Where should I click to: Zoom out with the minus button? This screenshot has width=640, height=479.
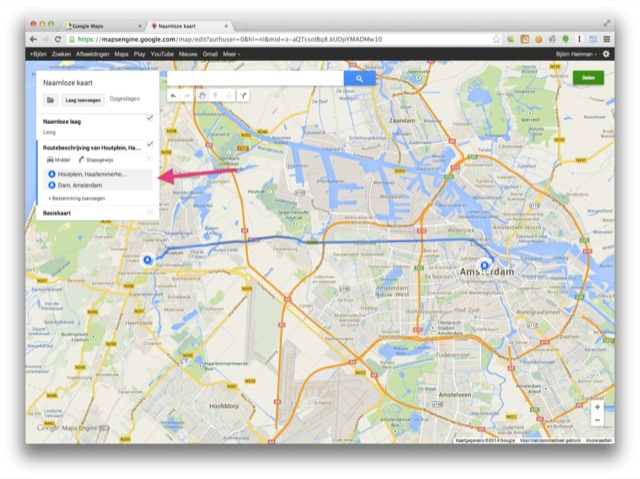pyautogui.click(x=598, y=420)
